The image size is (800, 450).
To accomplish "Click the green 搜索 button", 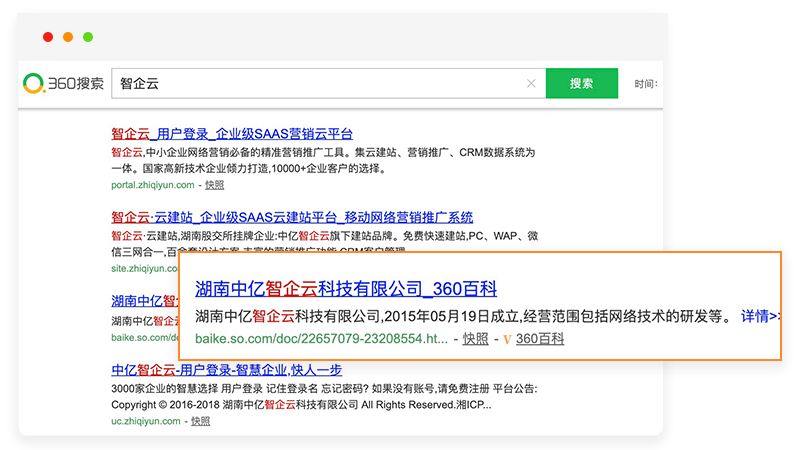I will coord(582,83).
